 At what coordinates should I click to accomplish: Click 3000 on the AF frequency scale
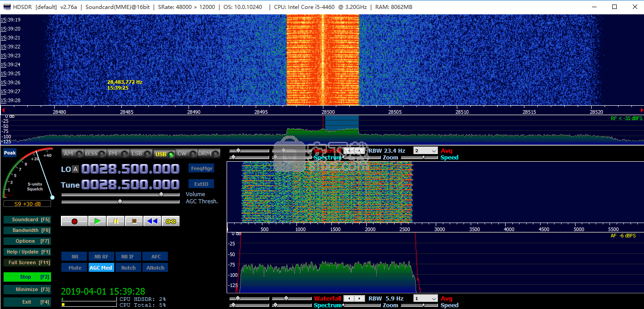[440, 229]
